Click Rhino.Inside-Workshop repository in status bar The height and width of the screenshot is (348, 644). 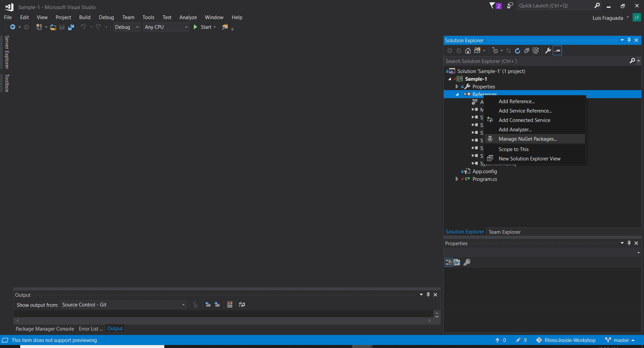566,340
